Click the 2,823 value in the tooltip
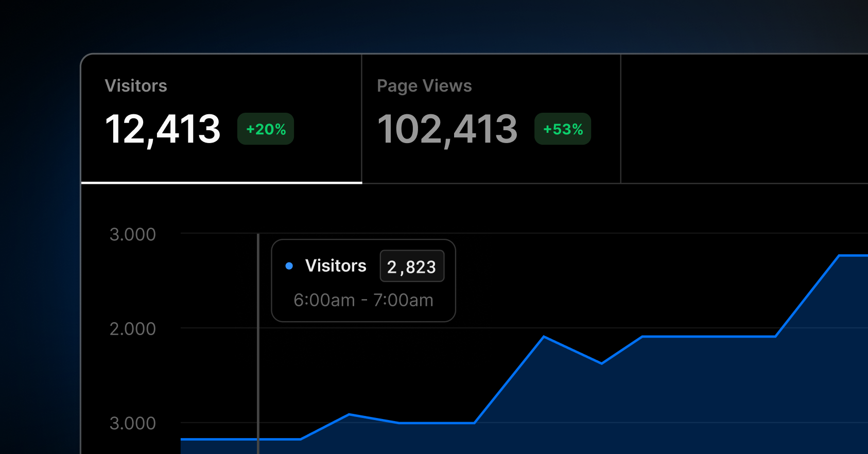Image resolution: width=868 pixels, height=454 pixels. coord(412,266)
